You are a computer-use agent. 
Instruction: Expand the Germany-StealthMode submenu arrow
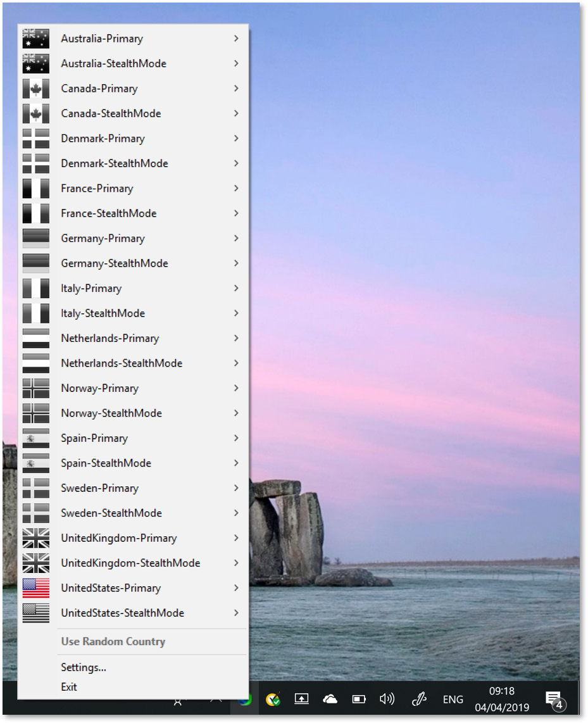(x=236, y=263)
